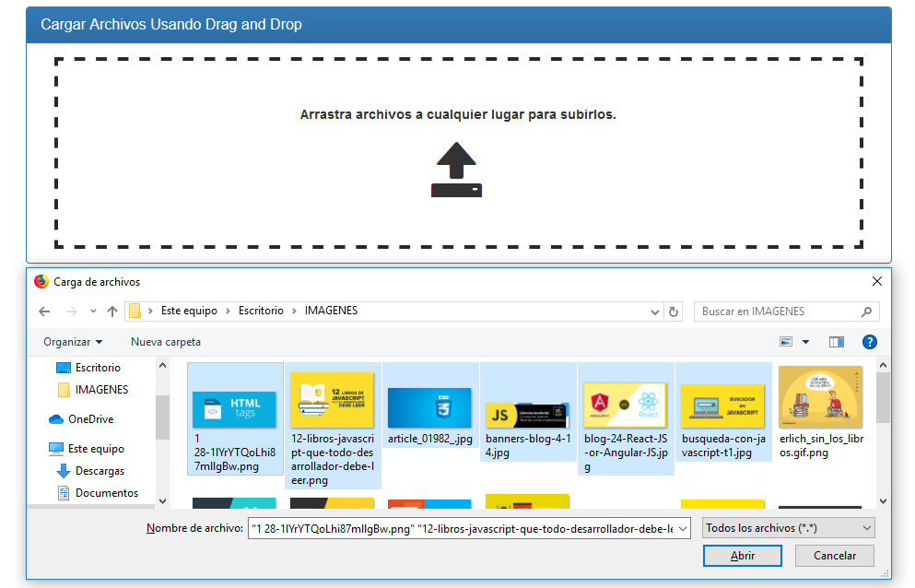Click the Nombre de archivo input field
This screenshot has height=588, width=915.
470,528
